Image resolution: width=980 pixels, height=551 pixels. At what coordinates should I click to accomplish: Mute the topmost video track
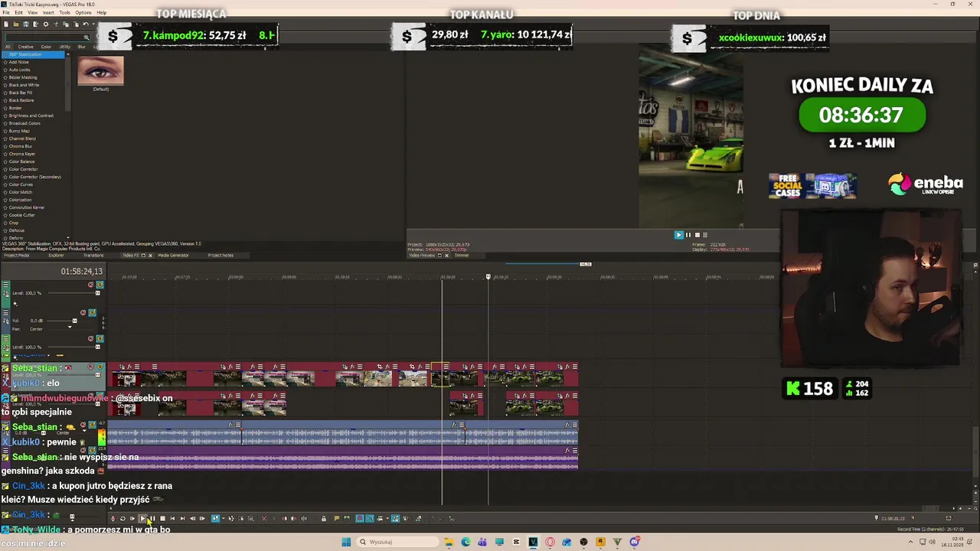[x=90, y=285]
